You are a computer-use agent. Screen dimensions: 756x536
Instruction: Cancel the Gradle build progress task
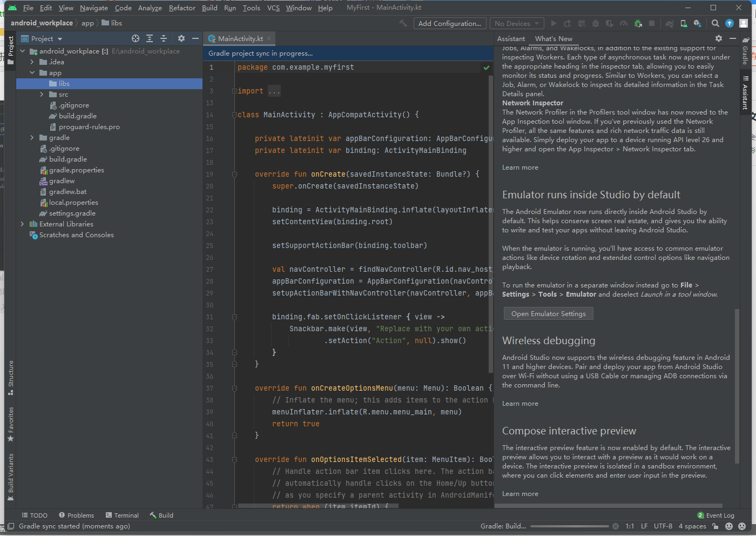click(615, 526)
